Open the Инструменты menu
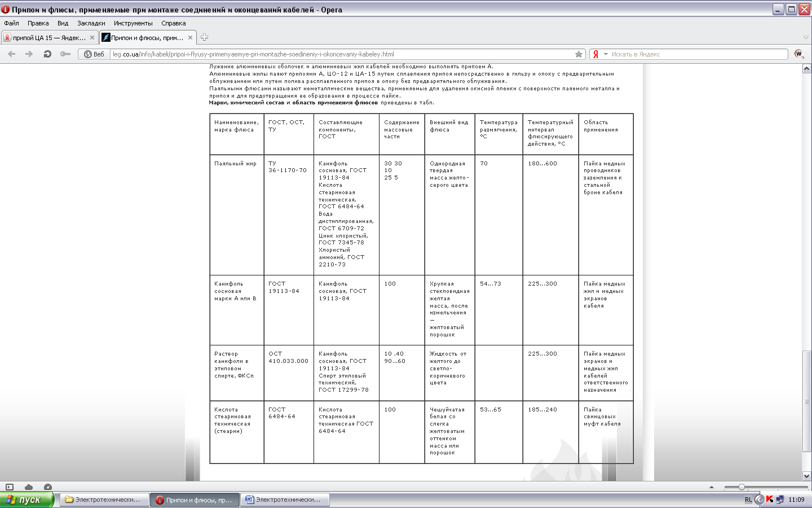The image size is (812, 508). tap(133, 23)
